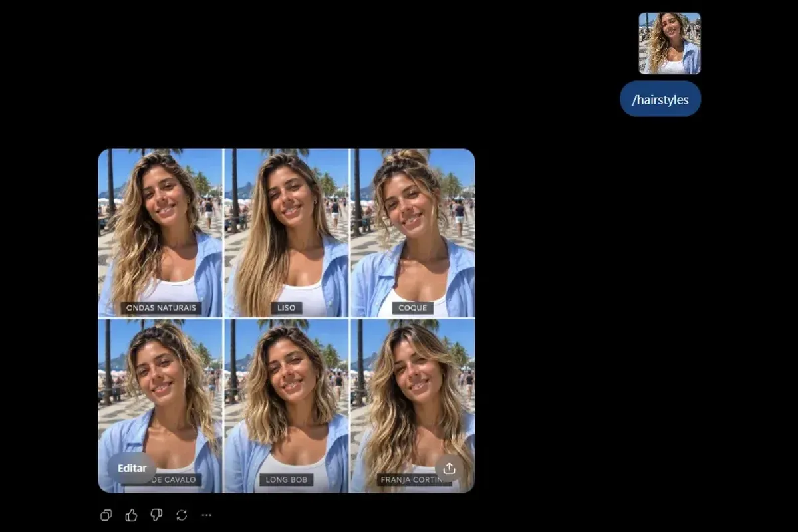This screenshot has height=532, width=798.
Task: Click the ONDAS NATURAIS label
Action: pyautogui.click(x=161, y=308)
